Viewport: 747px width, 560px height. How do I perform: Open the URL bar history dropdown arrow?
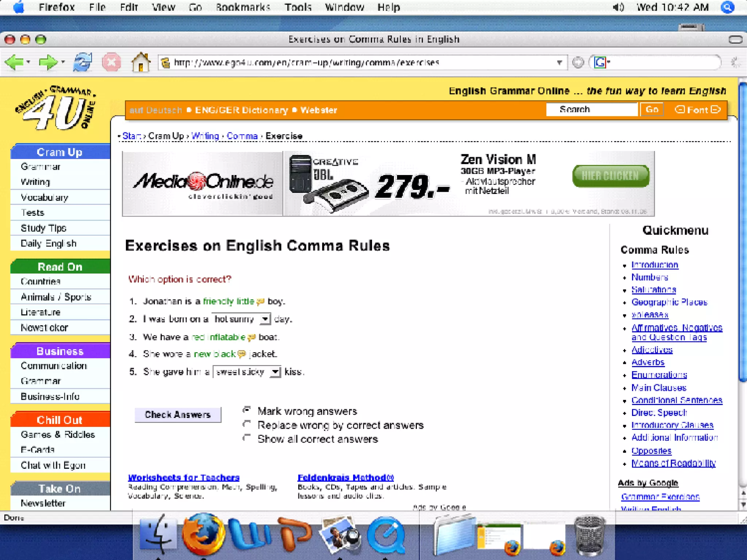(x=559, y=63)
